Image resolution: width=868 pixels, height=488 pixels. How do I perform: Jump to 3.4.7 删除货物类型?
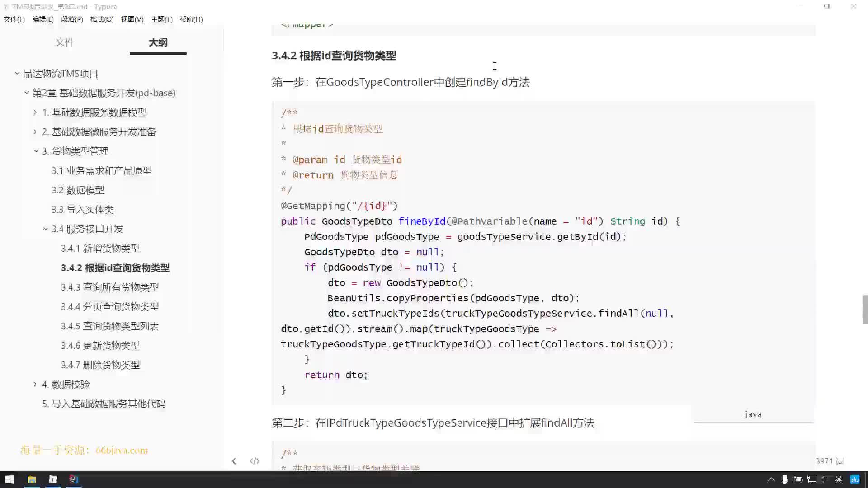100,365
